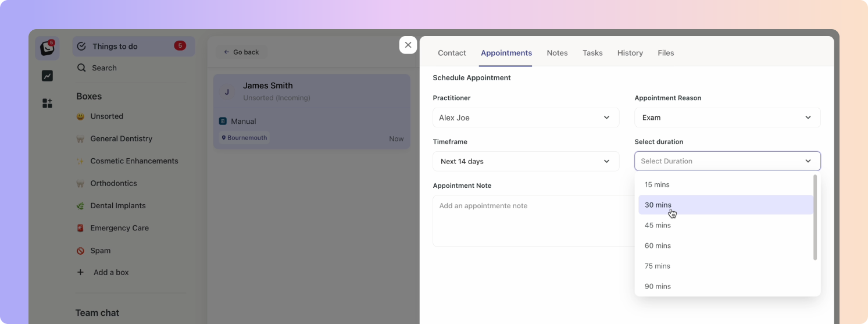Choose 90 mins duration
This screenshot has width=868, height=324.
(726, 286)
